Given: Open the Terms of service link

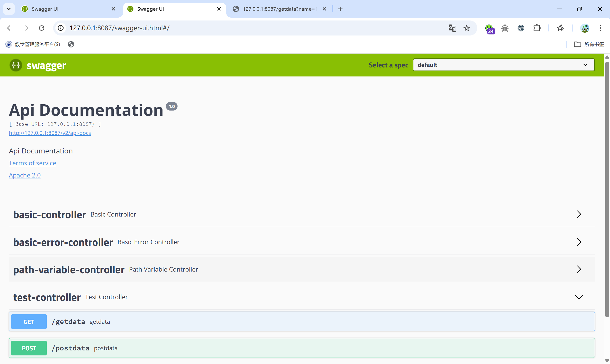Looking at the screenshot, I should click(32, 163).
